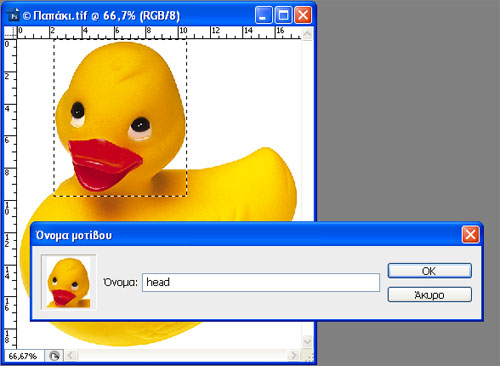Click the horizontal ruler above the canvas
This screenshot has width=500, height=366.
(159, 33)
